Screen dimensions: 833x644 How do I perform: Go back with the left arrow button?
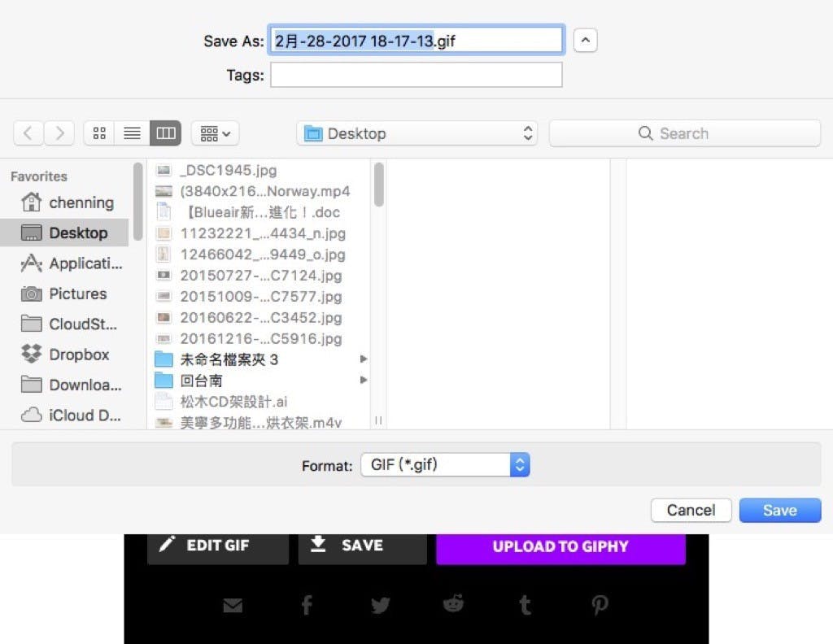[x=28, y=133]
